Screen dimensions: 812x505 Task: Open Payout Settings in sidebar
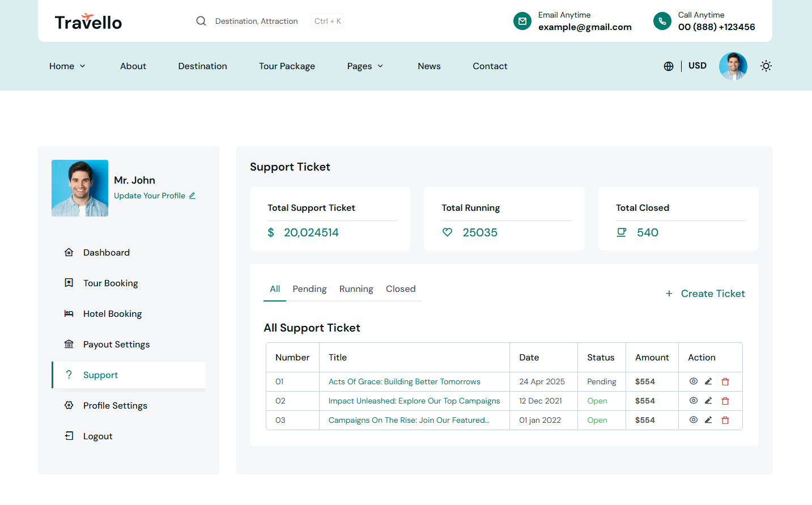[116, 345]
